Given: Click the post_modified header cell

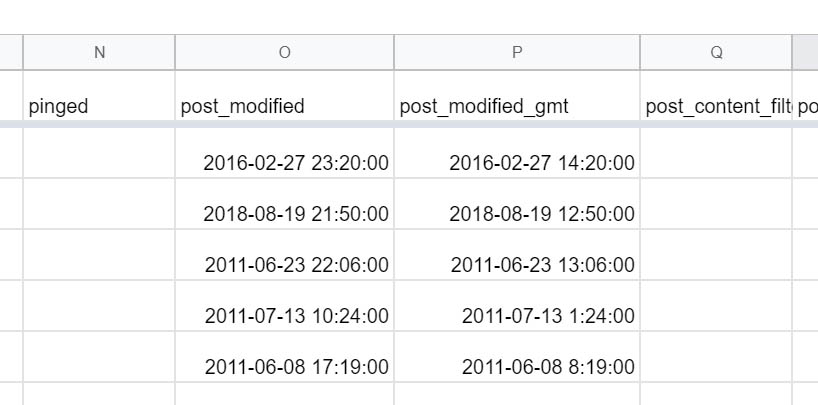Looking at the screenshot, I should click(284, 96).
